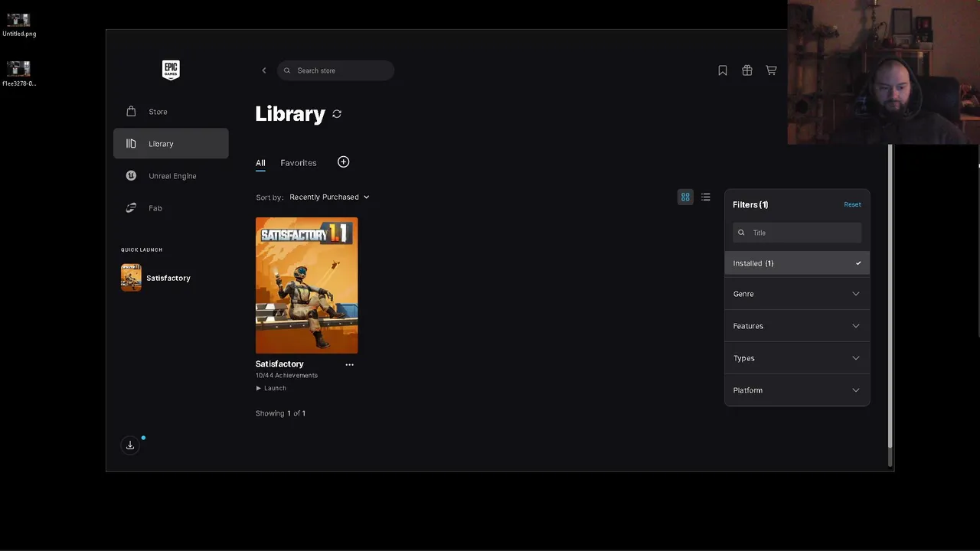Switch to grid view
This screenshot has height=551, width=980.
tap(685, 197)
